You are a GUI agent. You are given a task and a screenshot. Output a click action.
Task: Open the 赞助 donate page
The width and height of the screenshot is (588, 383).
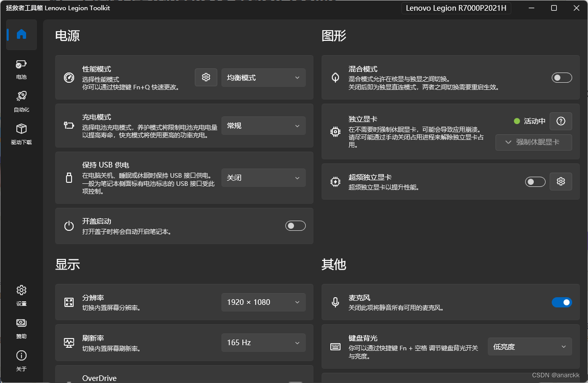pos(21,328)
